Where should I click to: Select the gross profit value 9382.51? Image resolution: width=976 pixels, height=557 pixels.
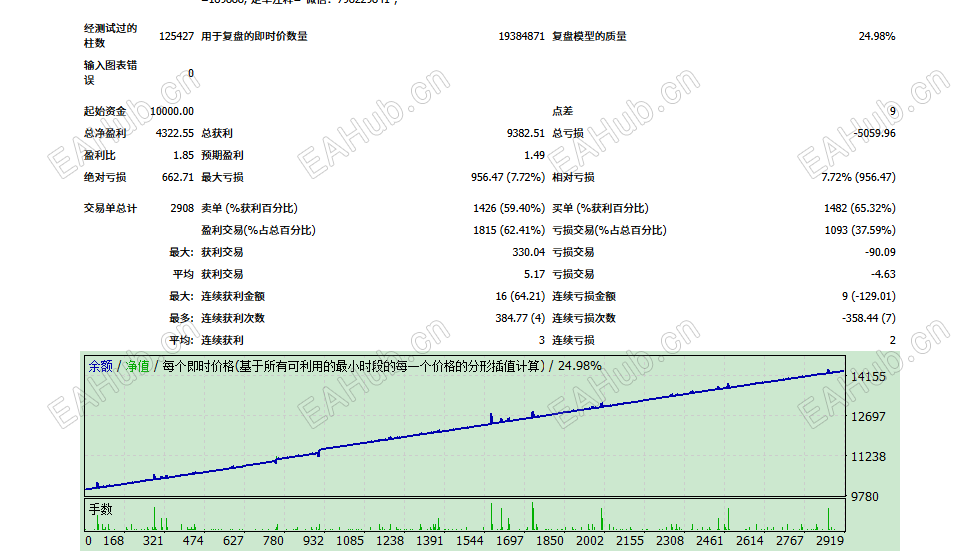(525, 133)
